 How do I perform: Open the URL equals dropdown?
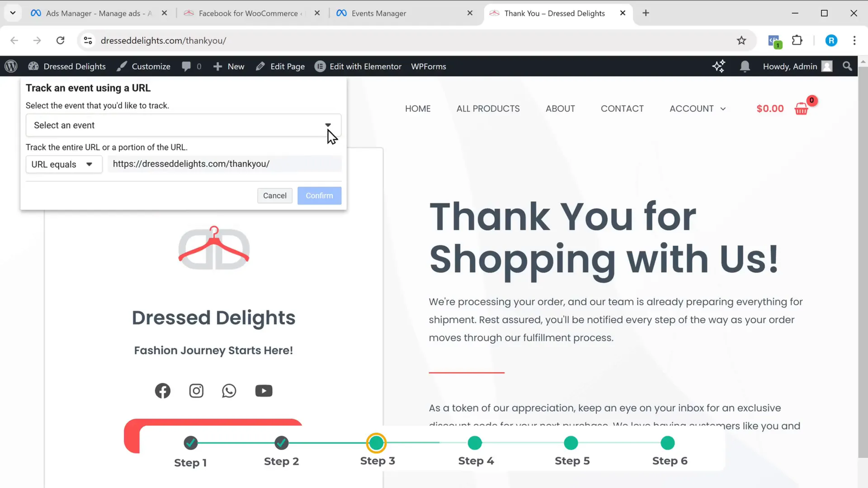point(63,164)
